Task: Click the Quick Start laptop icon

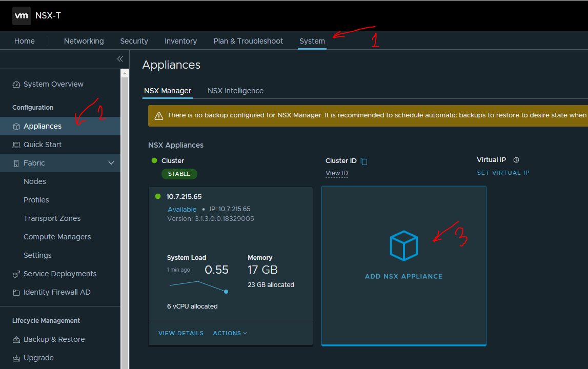Action: 16,145
